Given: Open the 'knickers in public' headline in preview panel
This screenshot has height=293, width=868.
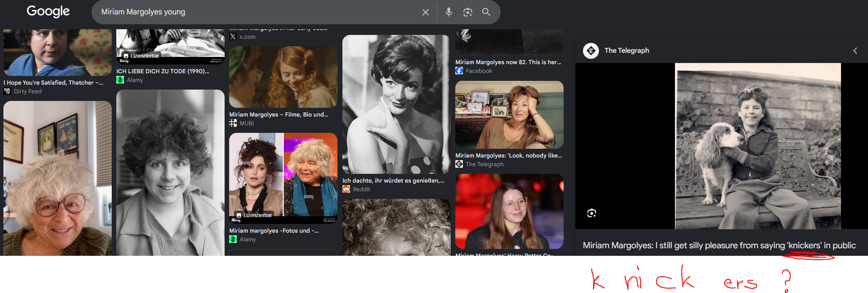Looking at the screenshot, I should [719, 245].
